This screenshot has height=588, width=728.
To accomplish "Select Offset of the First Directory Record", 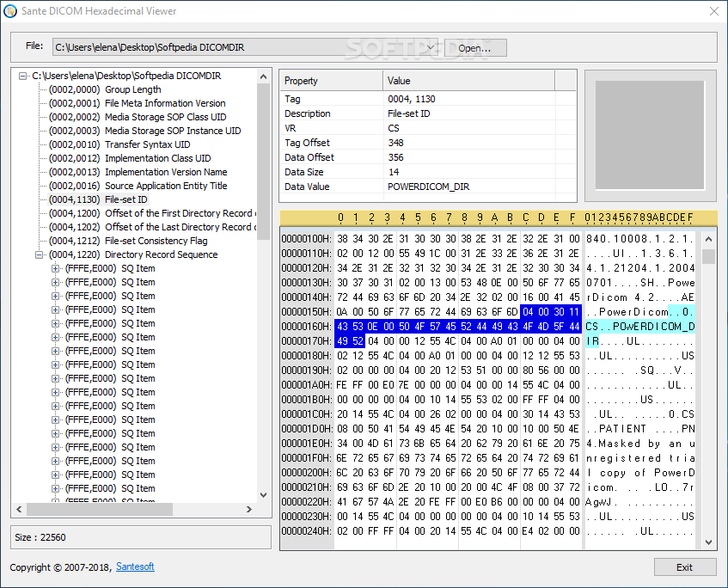I will (x=152, y=213).
